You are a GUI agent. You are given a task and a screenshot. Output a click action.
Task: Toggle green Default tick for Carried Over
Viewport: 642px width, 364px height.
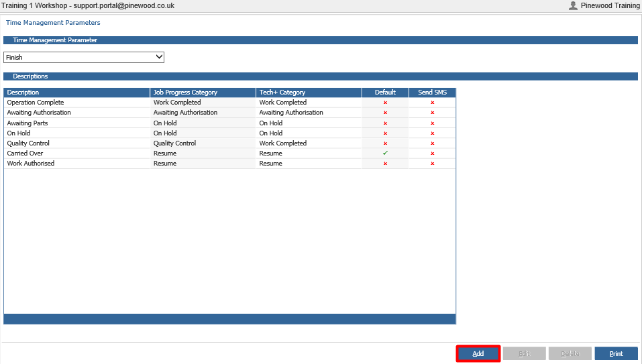[x=385, y=153]
